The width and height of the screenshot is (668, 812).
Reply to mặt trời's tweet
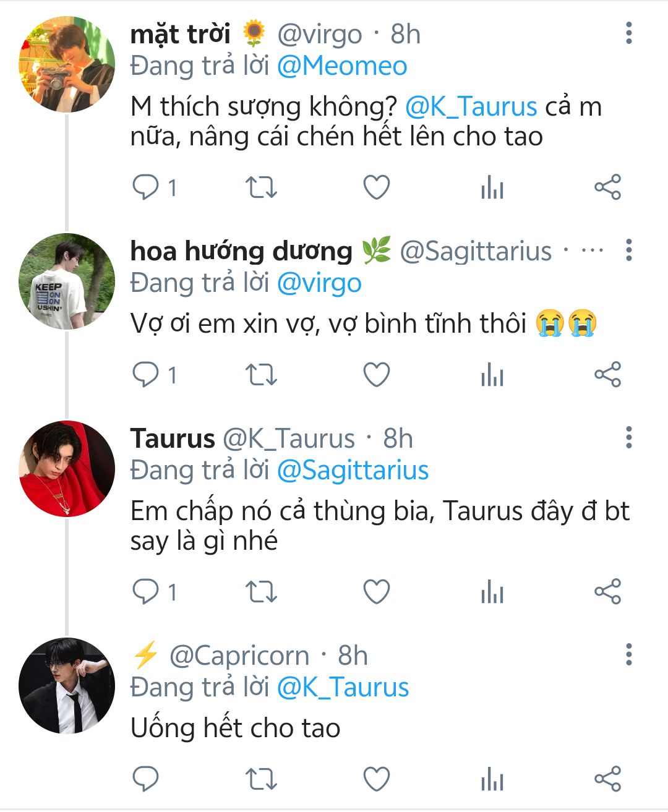coord(146,187)
